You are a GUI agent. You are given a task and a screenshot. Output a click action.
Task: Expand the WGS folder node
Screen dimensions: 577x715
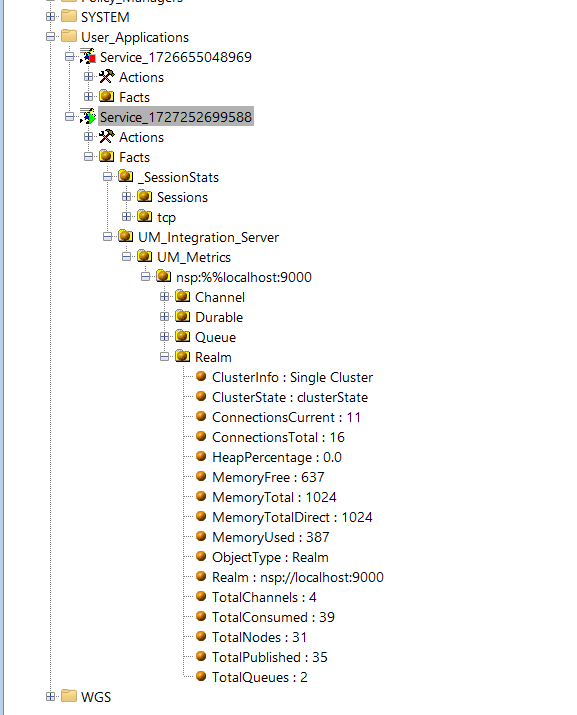click(x=50, y=697)
